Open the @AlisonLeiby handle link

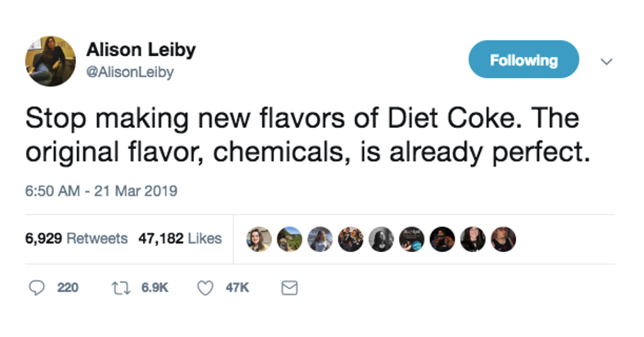(x=130, y=72)
